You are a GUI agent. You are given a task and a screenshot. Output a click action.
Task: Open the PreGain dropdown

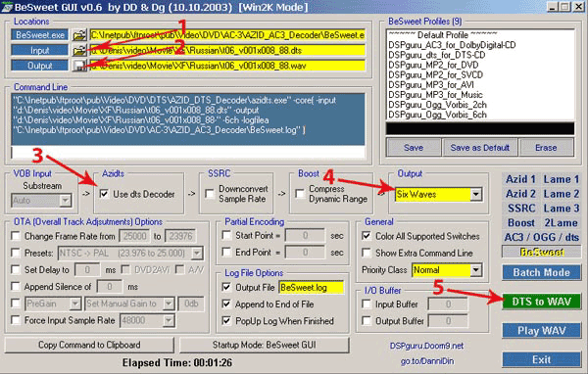pos(75,304)
